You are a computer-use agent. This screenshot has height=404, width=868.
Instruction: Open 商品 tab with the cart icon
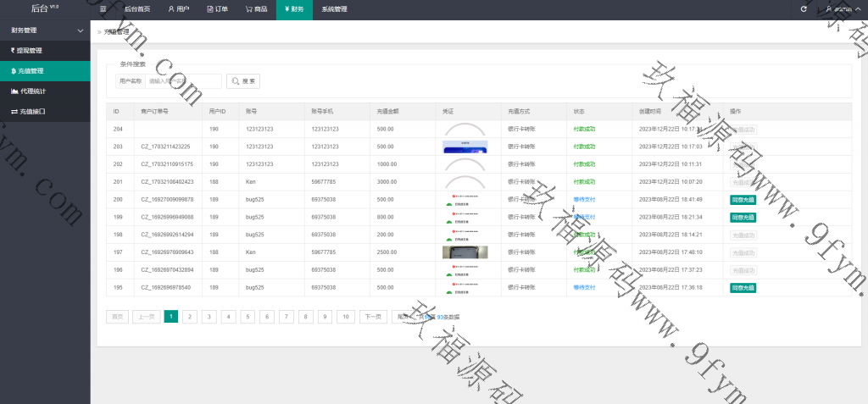(256, 9)
